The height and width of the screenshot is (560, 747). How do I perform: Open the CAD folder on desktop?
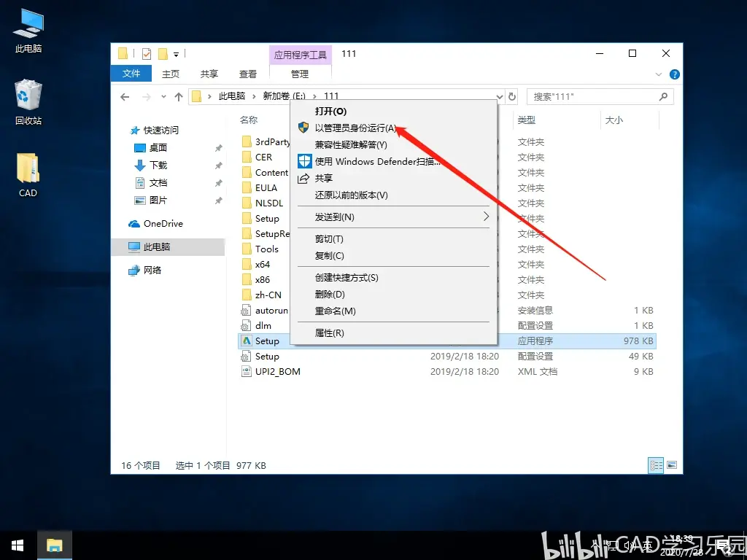point(28,175)
